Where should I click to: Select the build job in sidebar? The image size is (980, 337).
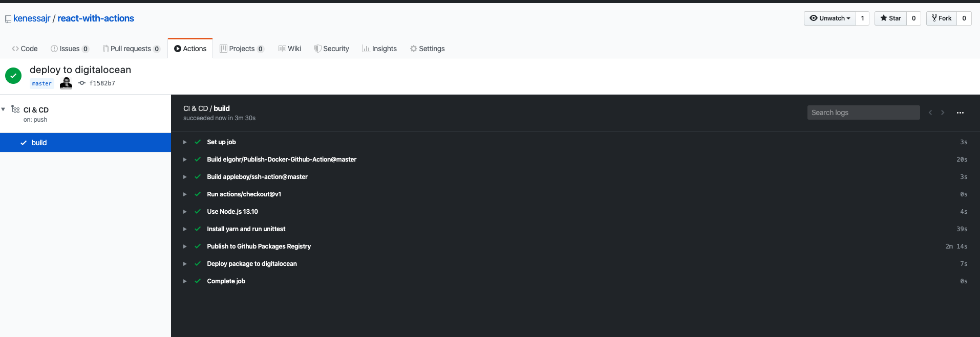tap(86, 143)
